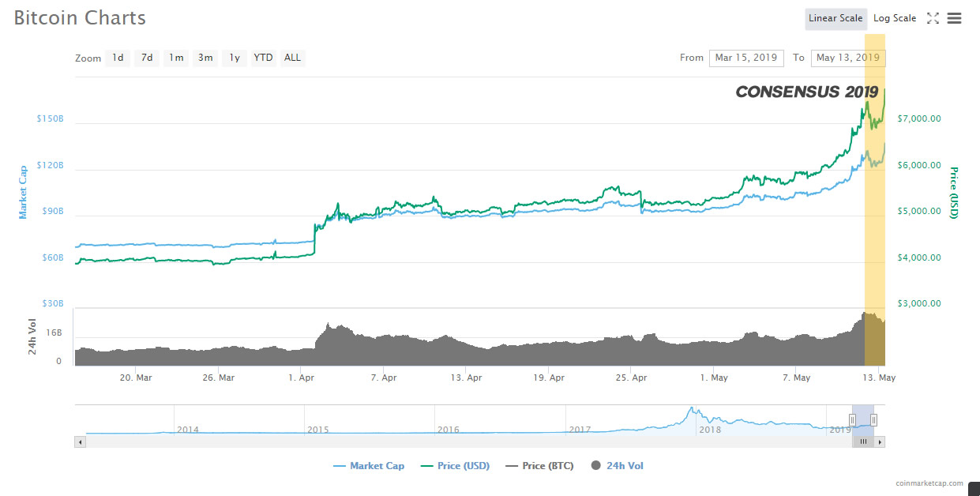Toggle fullscreen chart view icon

(933, 18)
